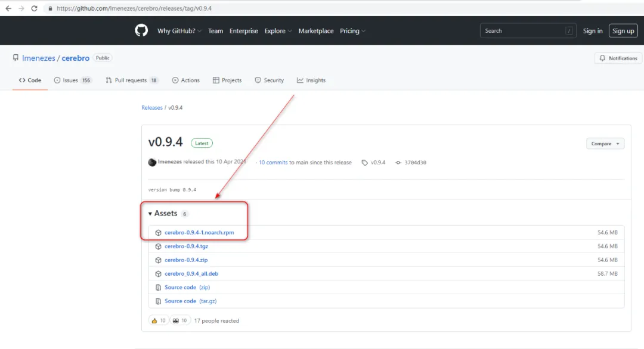Open commit 3704d30
The width and height of the screenshot is (644, 349).
[x=415, y=163]
